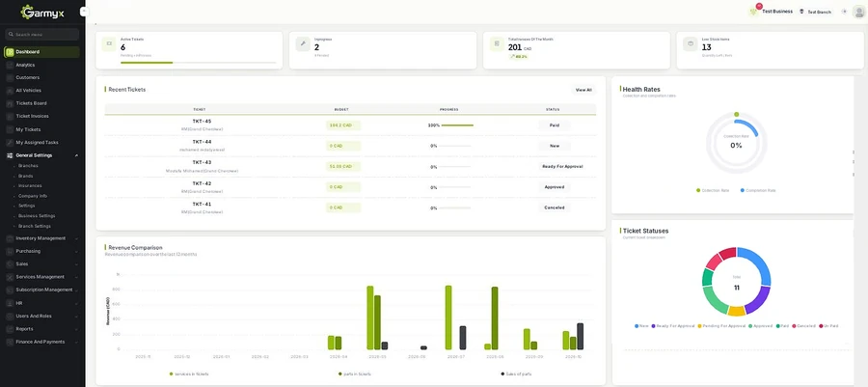This screenshot has width=868, height=387.
Task: Click the Active Tickets card icon
Action: [x=109, y=44]
